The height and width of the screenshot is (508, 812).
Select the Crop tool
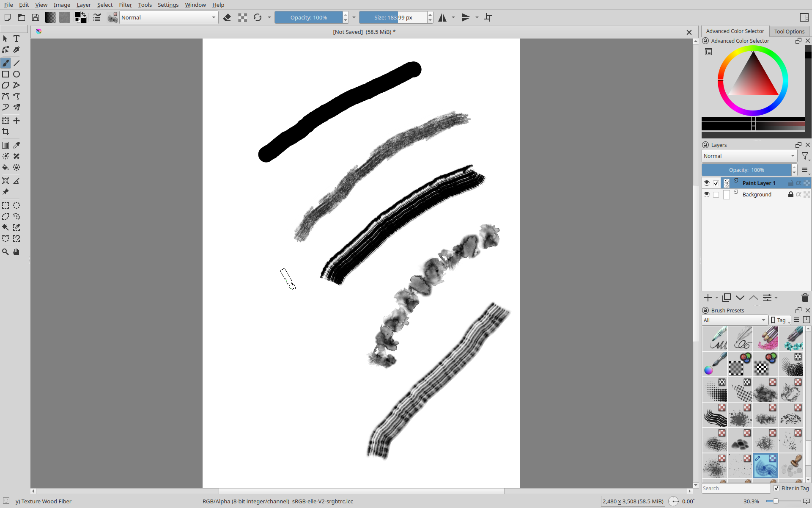pos(5,132)
